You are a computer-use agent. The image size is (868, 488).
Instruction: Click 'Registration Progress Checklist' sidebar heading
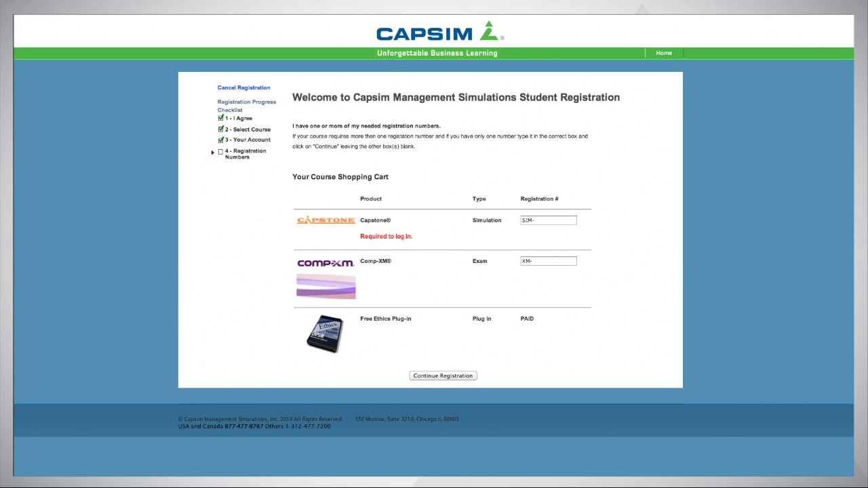tap(247, 106)
